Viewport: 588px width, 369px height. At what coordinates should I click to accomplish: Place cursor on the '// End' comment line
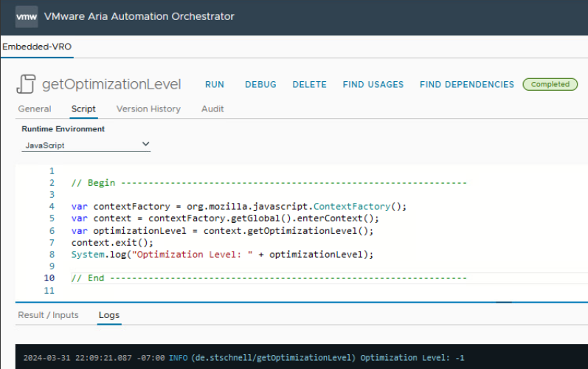point(269,278)
